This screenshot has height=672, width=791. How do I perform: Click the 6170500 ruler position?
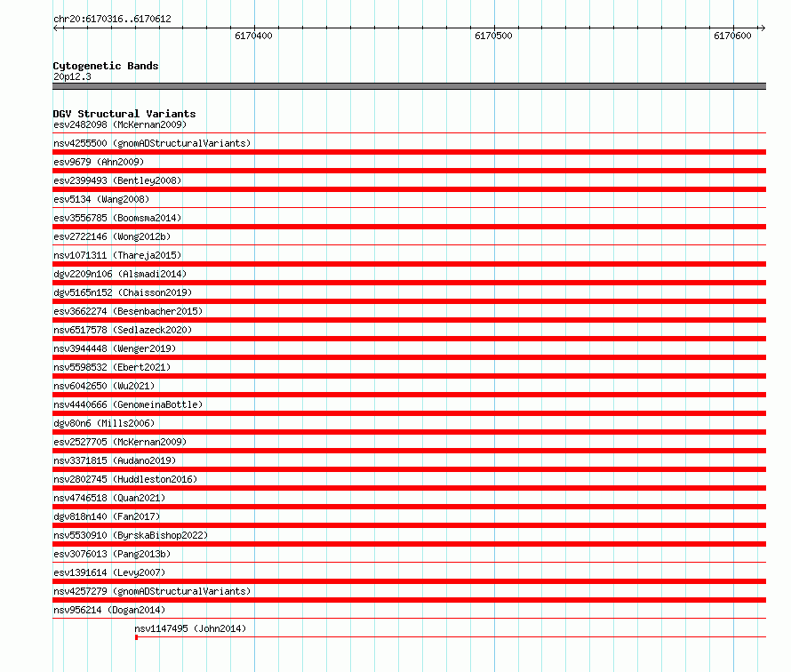pos(493,36)
